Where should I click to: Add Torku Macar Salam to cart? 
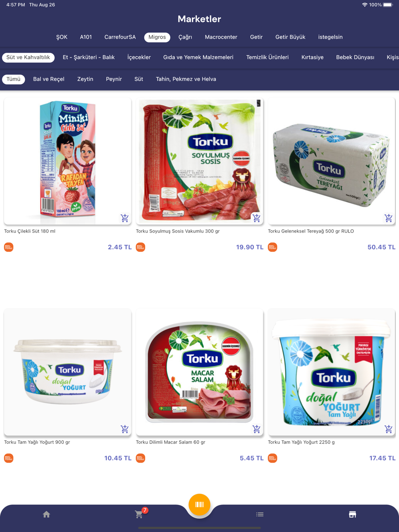click(257, 429)
